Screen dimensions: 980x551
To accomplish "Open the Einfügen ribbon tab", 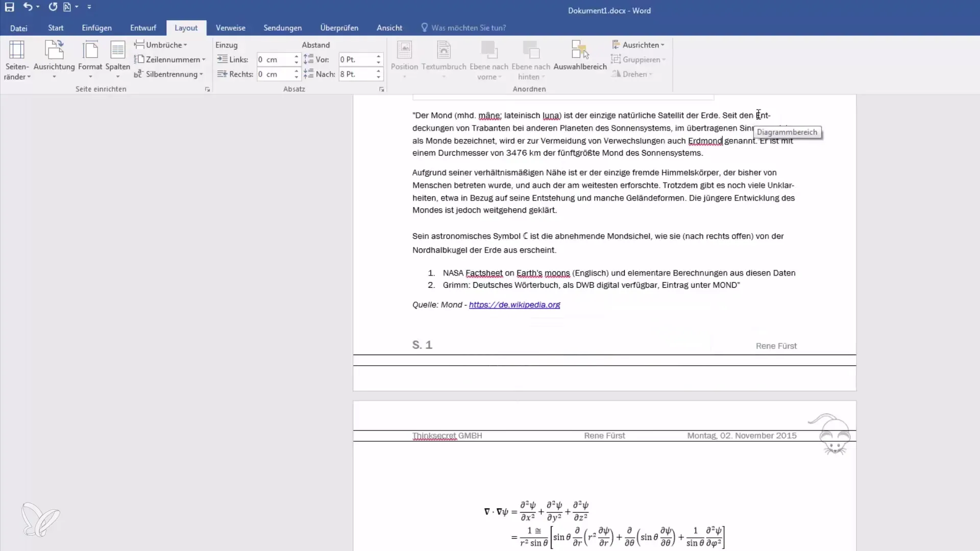I will pos(96,28).
